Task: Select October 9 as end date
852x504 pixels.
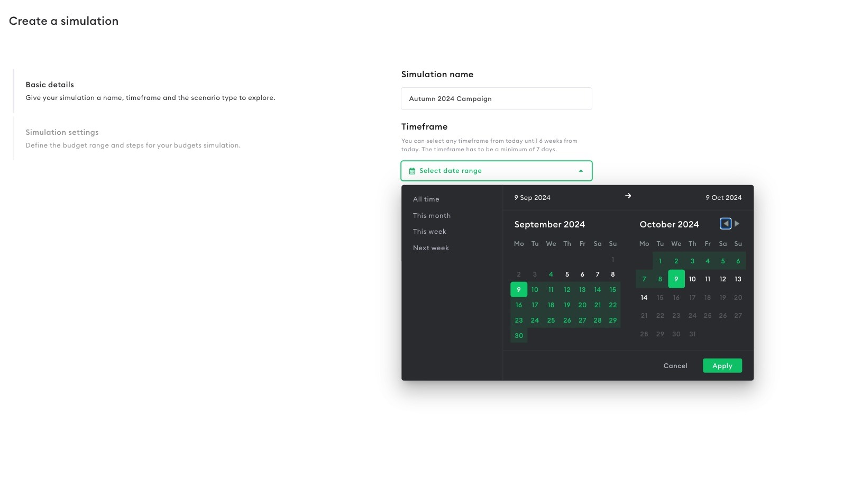Action: pyautogui.click(x=676, y=279)
